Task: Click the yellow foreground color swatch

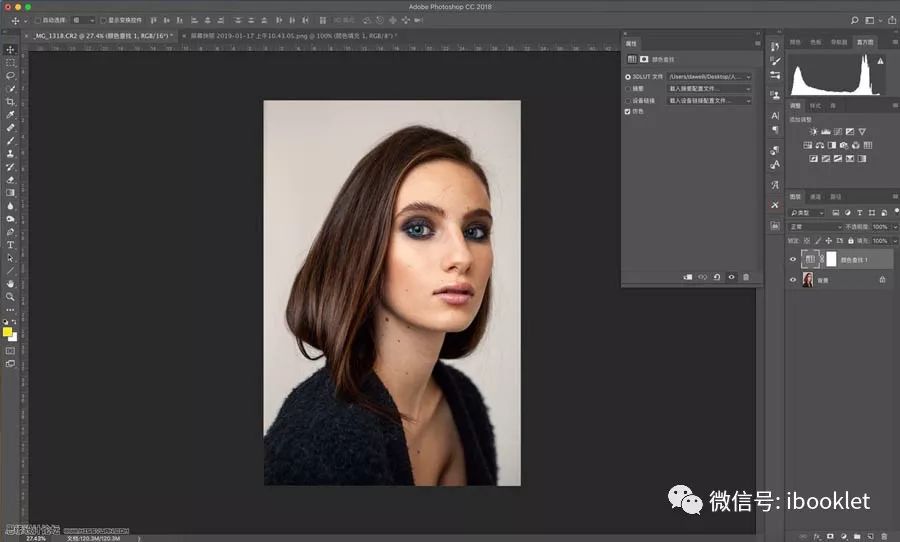Action: coord(8,332)
